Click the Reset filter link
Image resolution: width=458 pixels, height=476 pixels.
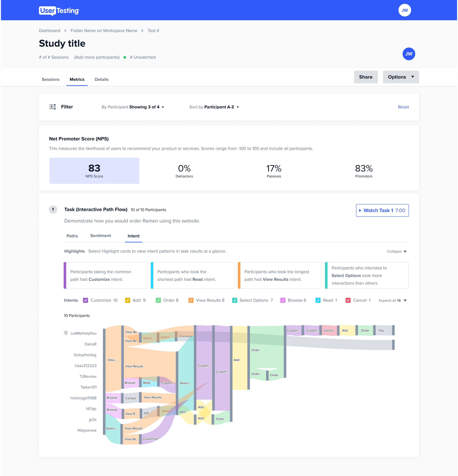(403, 107)
